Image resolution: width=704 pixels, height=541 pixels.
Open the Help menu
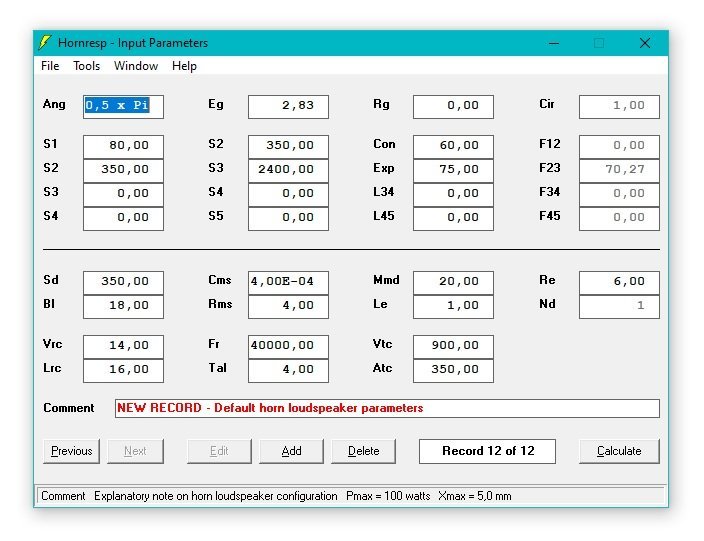click(x=184, y=66)
